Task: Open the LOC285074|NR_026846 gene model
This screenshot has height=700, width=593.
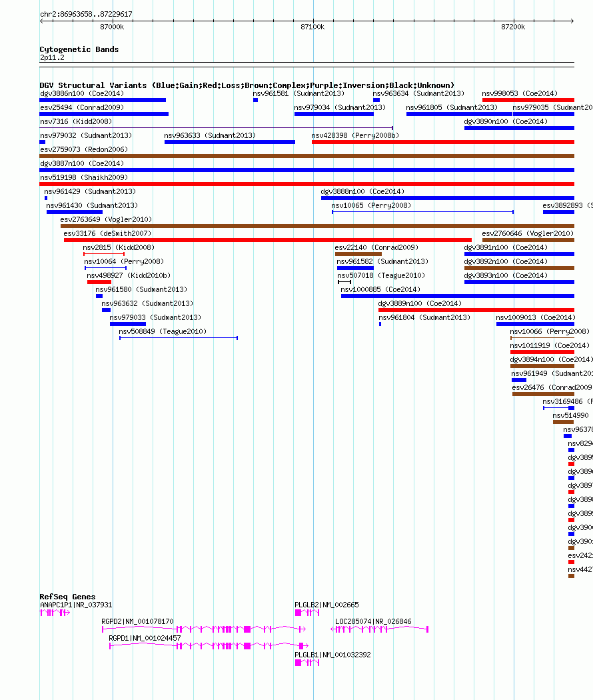Action: coord(379,629)
